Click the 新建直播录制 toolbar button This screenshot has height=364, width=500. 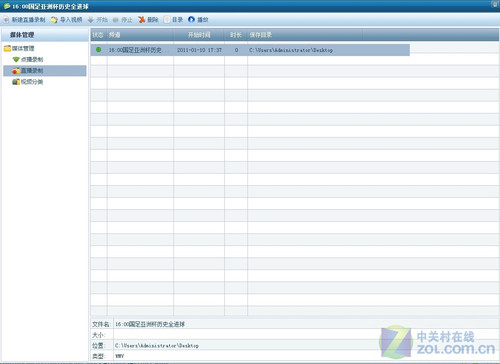click(24, 20)
